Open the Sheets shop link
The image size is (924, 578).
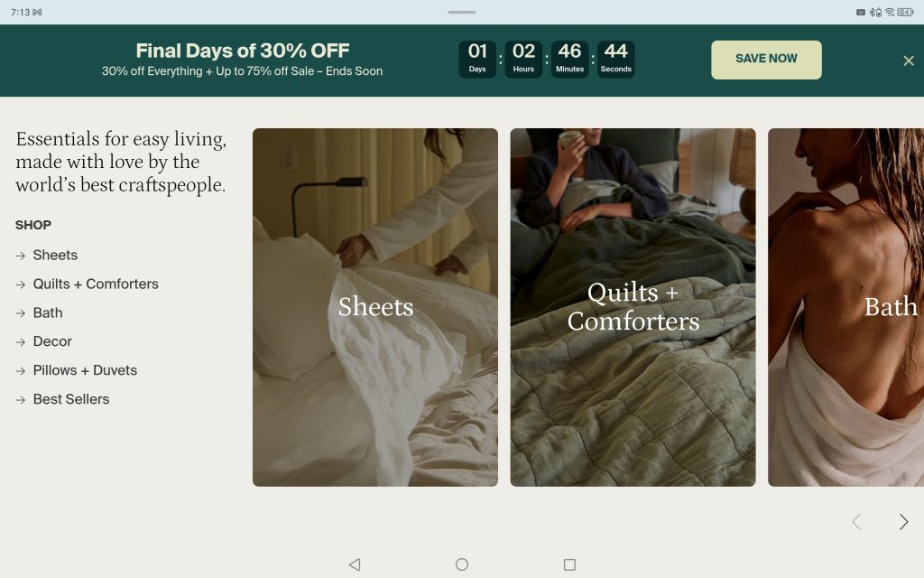pos(55,255)
